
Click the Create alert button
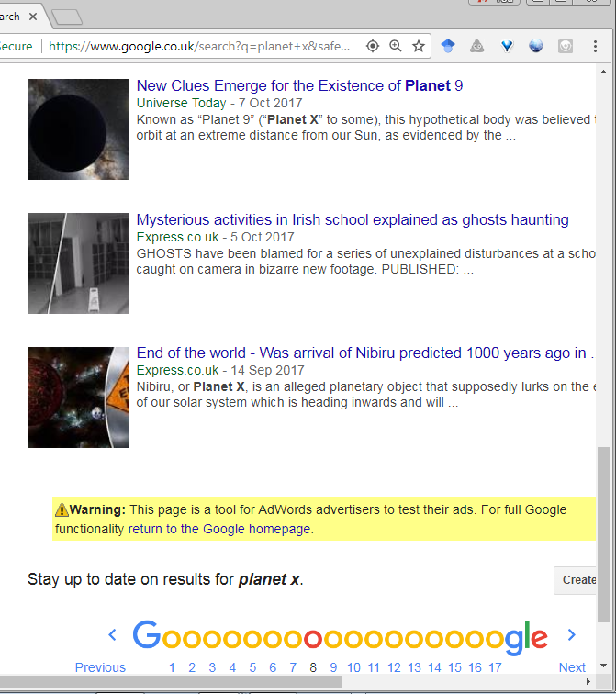click(x=578, y=579)
